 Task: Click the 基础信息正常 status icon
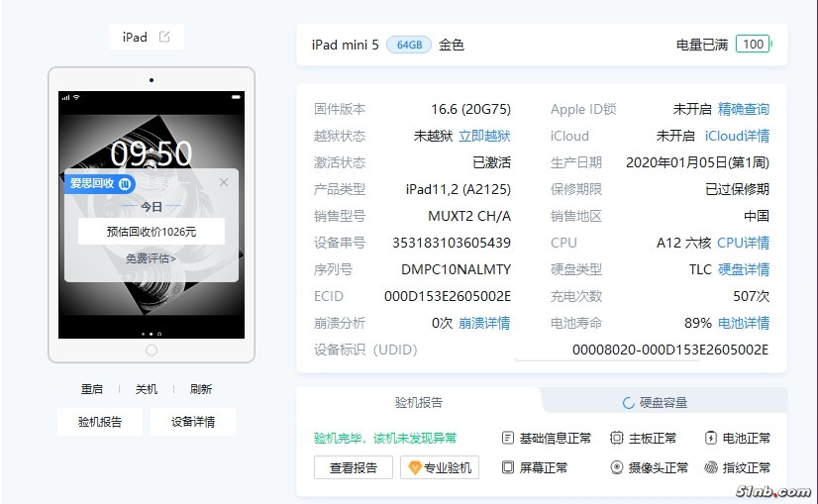(508, 438)
